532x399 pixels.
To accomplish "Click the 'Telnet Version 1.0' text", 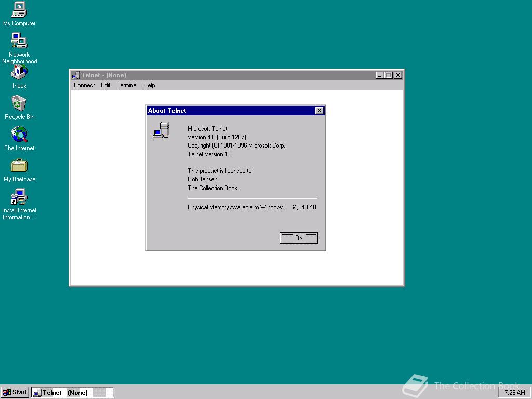I will pos(210,154).
